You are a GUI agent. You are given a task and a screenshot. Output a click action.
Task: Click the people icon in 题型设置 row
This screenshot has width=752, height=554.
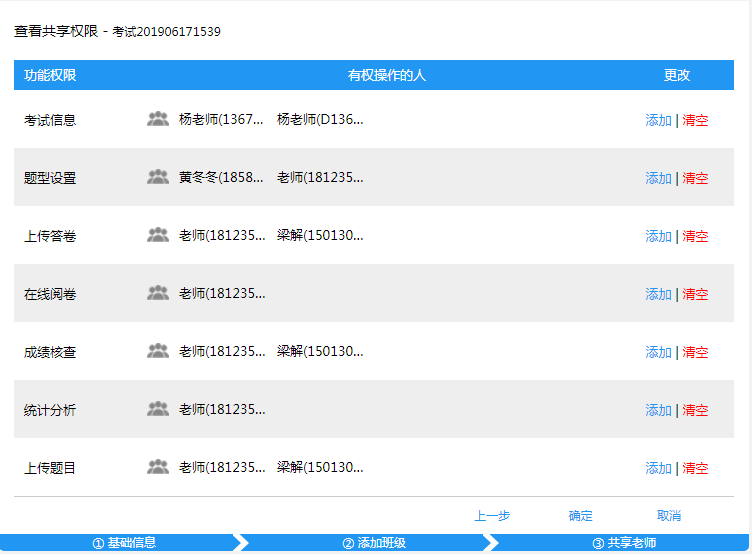[x=158, y=177]
